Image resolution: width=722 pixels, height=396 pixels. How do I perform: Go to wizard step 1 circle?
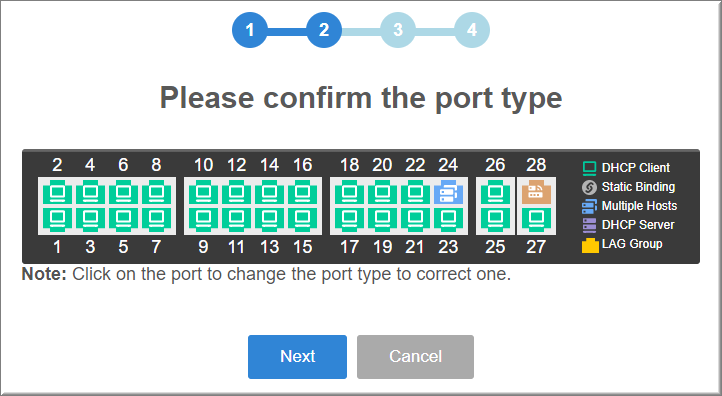(250, 30)
